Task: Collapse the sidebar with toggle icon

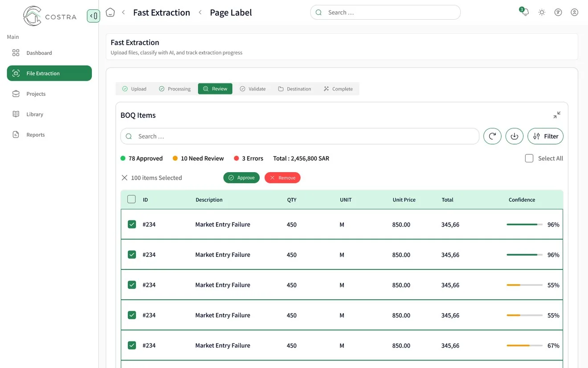Action: (93, 16)
